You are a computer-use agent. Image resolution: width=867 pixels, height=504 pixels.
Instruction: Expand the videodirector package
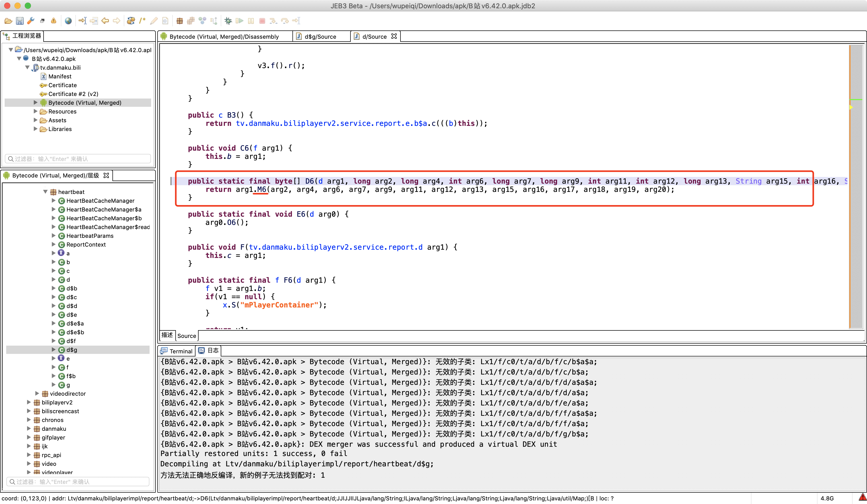(x=37, y=393)
